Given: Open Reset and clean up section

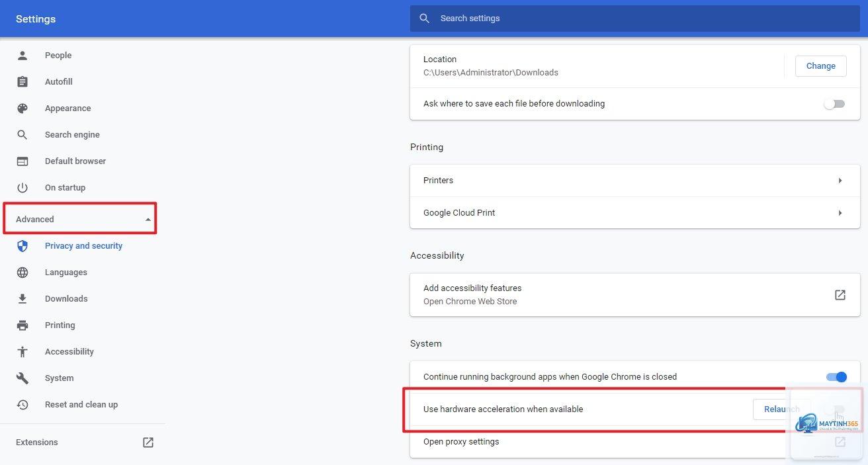Looking at the screenshot, I should [x=83, y=405].
